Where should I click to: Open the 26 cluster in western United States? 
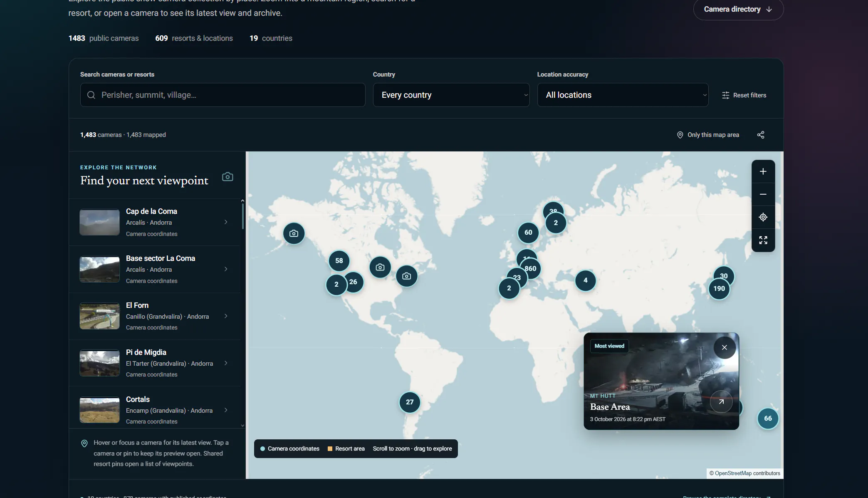[x=353, y=282]
